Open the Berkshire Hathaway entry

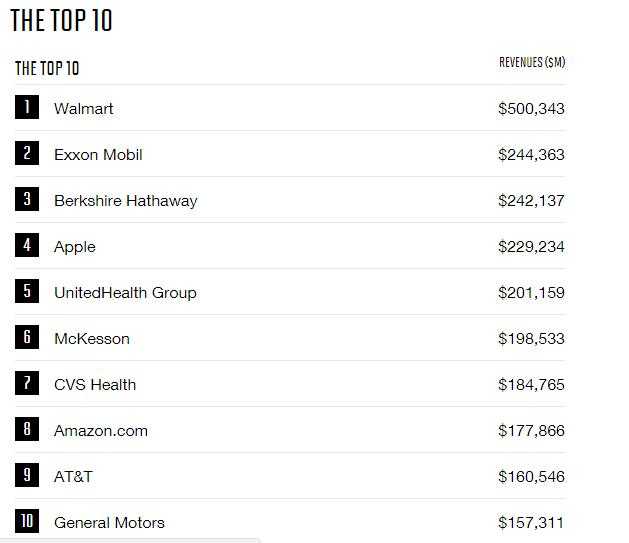pos(126,200)
